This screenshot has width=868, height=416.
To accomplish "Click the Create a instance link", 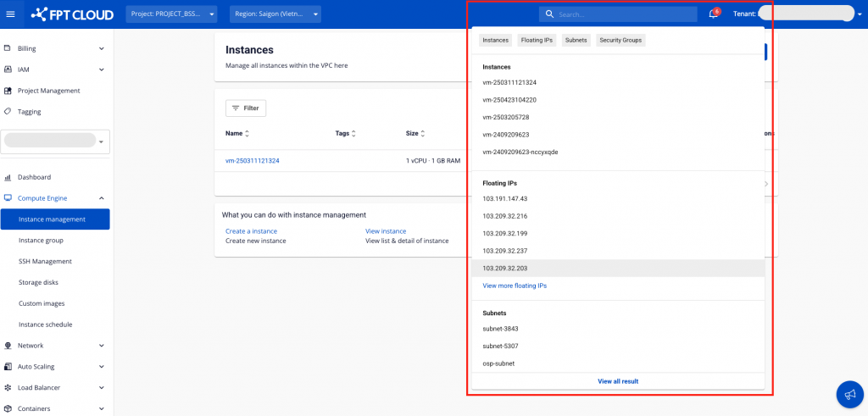I will click(x=251, y=231).
